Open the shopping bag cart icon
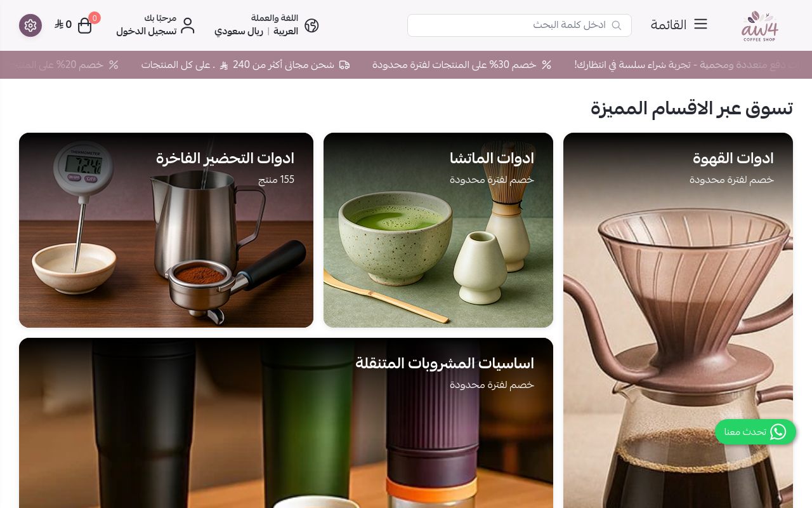The width and height of the screenshot is (812, 508). tap(84, 25)
